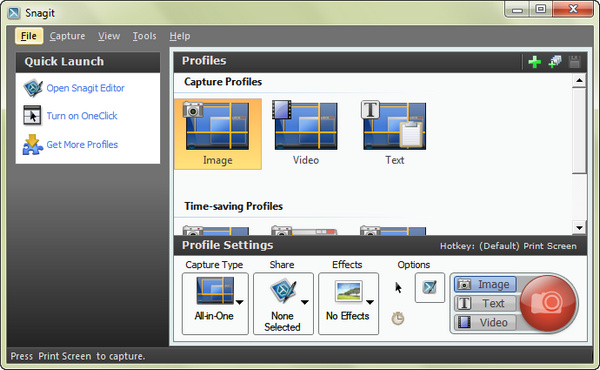
Task: Select the Image capture profile
Action: pyautogui.click(x=218, y=134)
